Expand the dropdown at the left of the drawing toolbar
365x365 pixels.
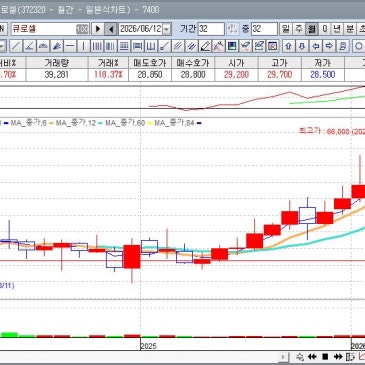(3, 46)
